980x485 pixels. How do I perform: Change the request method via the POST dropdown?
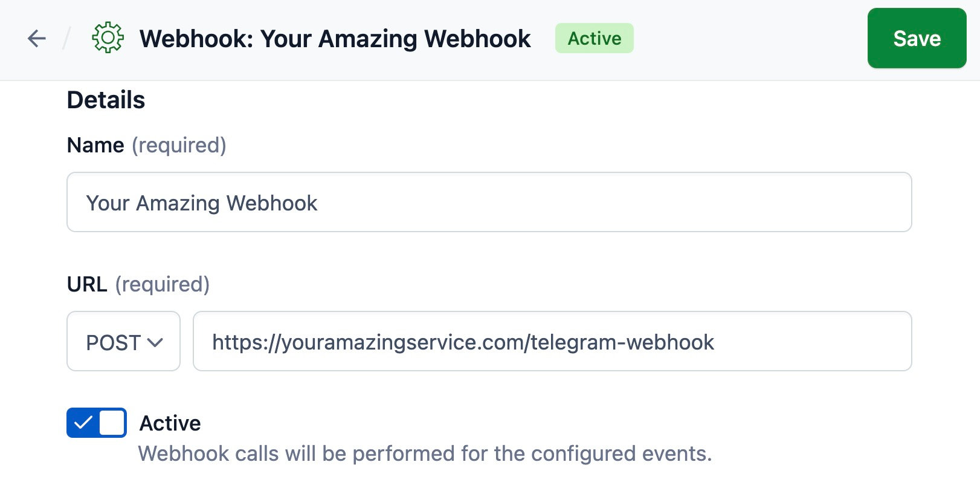123,342
